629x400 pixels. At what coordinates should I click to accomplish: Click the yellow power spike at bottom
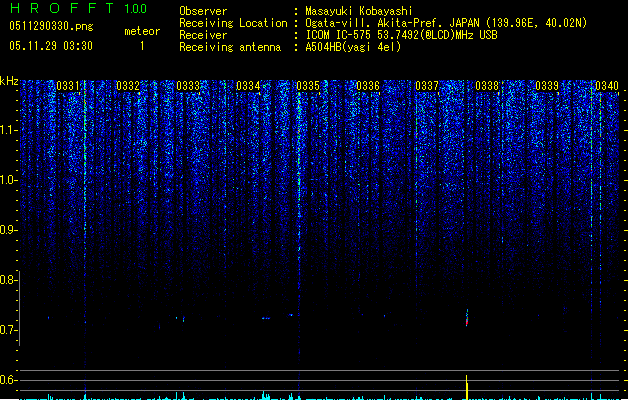(467, 387)
